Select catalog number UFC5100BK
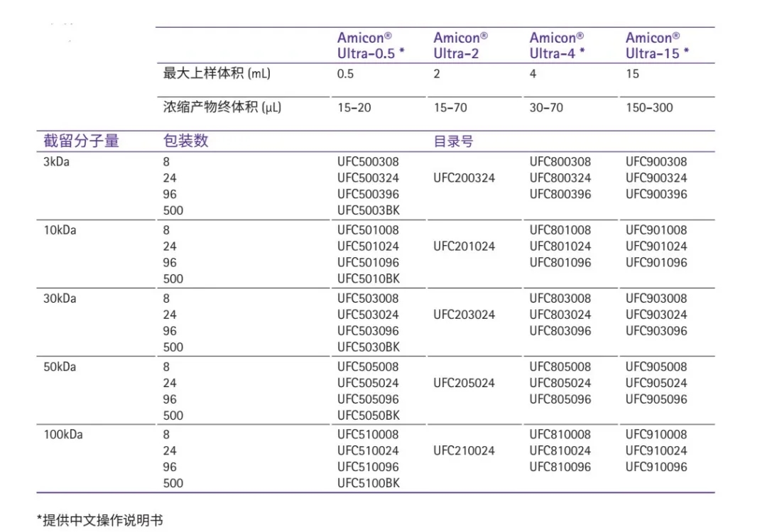767x532 pixels. (x=369, y=484)
